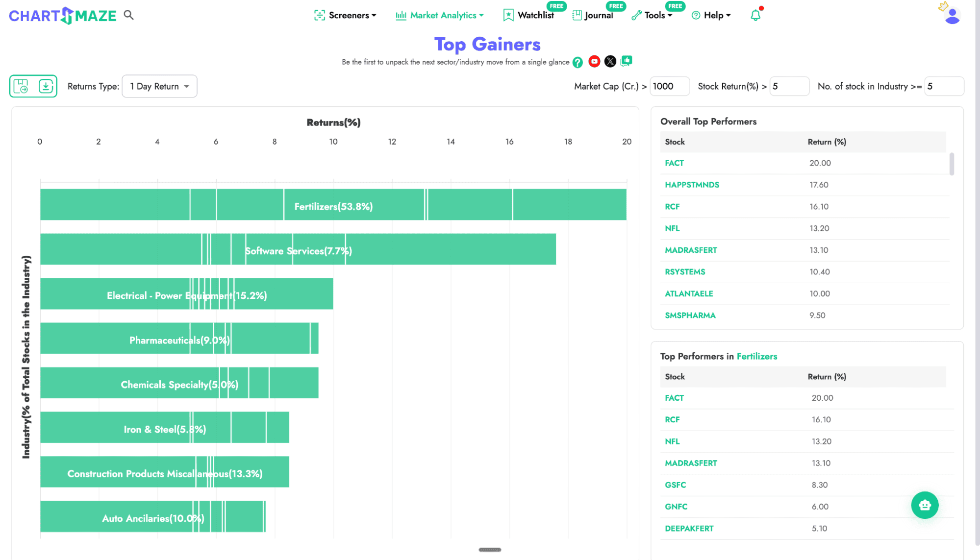Viewport: 980px width, 560px height.
Task: Click the No. of stock in Industry field
Action: [944, 86]
